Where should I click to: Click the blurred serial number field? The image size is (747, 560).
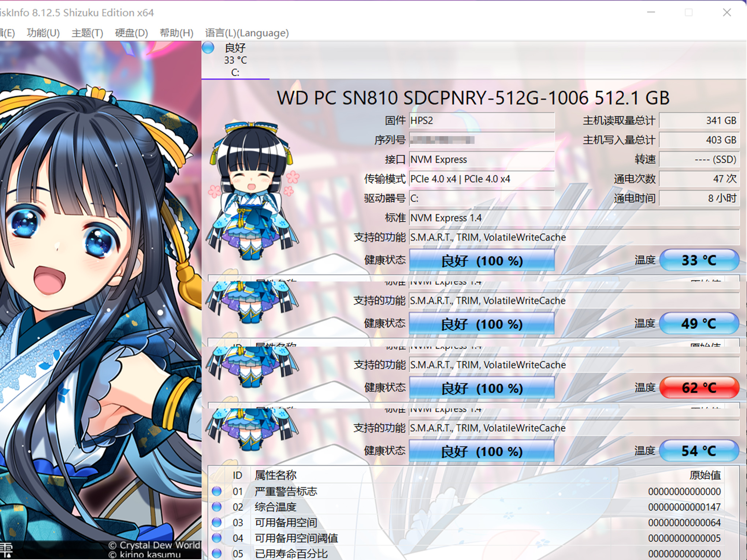[482, 140]
